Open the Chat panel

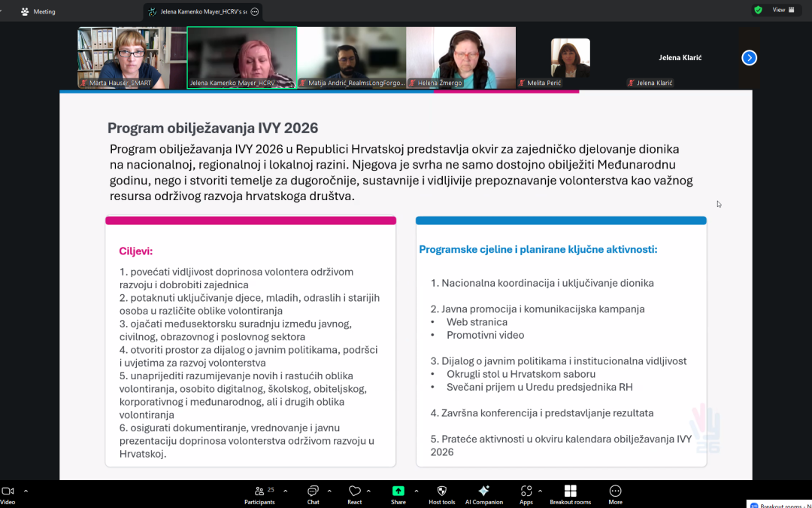coord(313,494)
